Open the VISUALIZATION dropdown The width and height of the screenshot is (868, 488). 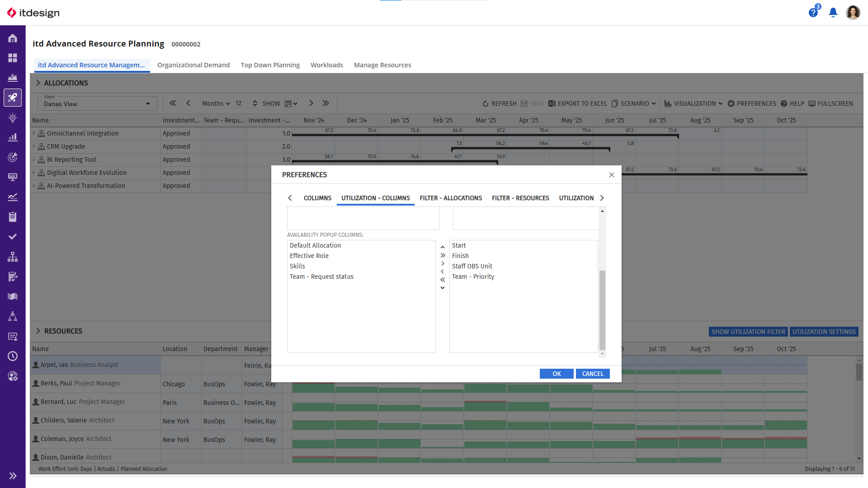(693, 103)
